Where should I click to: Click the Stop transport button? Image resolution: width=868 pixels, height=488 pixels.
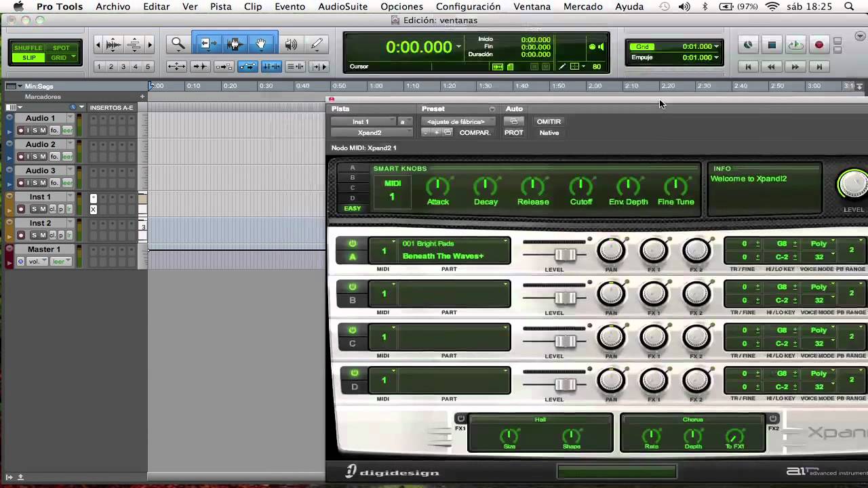(x=772, y=45)
